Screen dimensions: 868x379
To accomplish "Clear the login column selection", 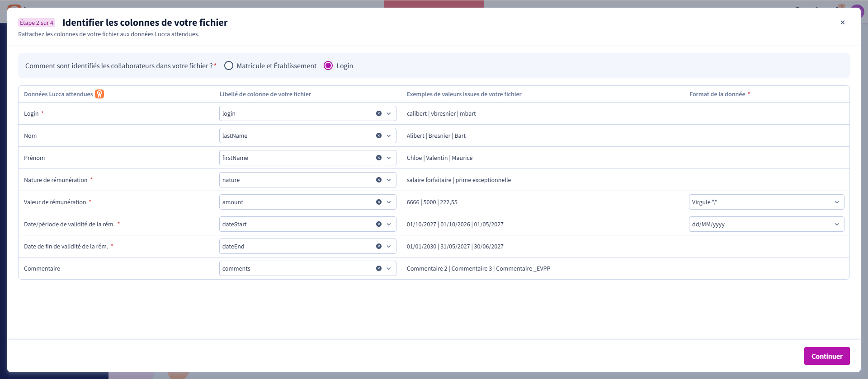I will (x=379, y=113).
